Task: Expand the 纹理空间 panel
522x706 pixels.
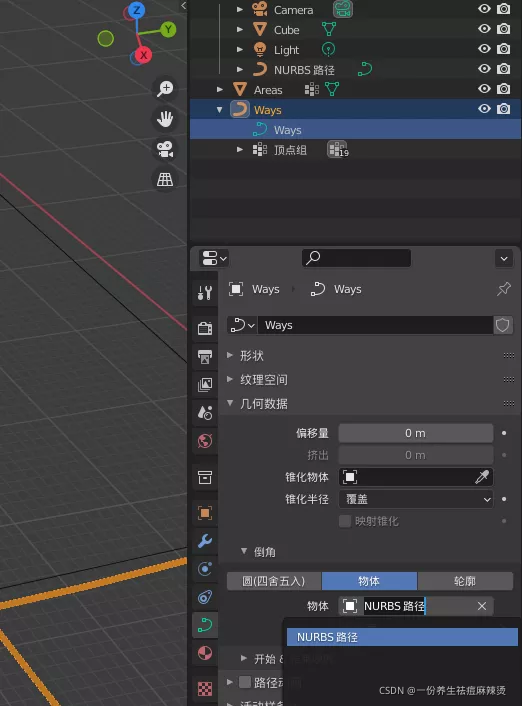Action: click(x=230, y=379)
